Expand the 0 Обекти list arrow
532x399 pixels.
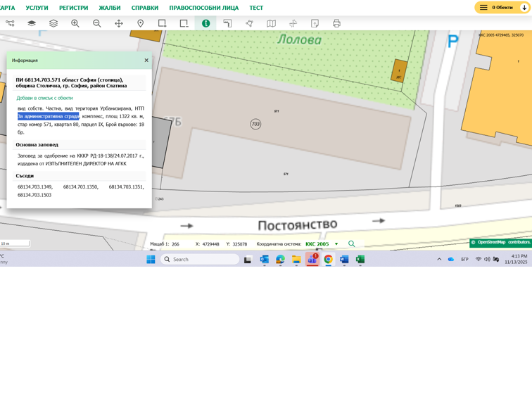coord(524,8)
